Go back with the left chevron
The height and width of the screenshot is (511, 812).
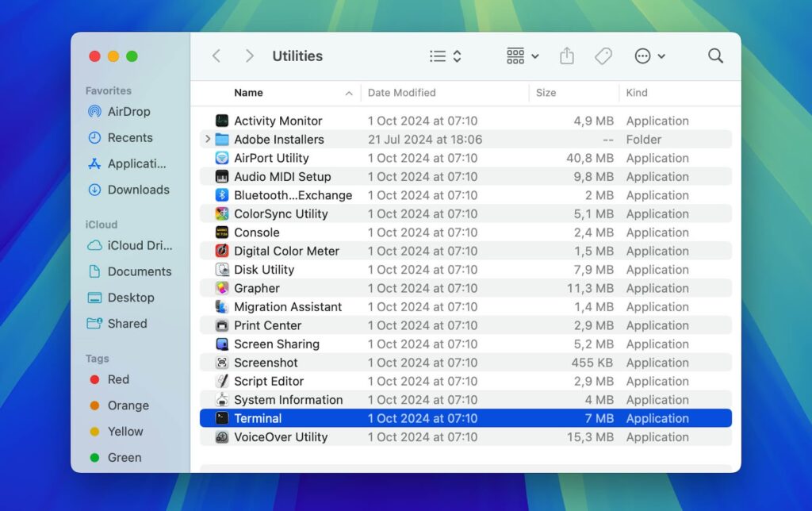[x=216, y=56]
